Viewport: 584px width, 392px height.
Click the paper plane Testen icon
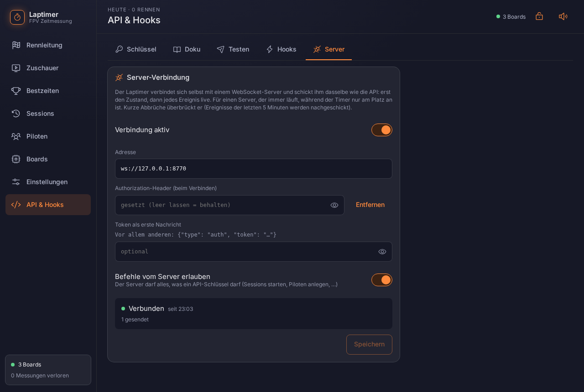[221, 49]
